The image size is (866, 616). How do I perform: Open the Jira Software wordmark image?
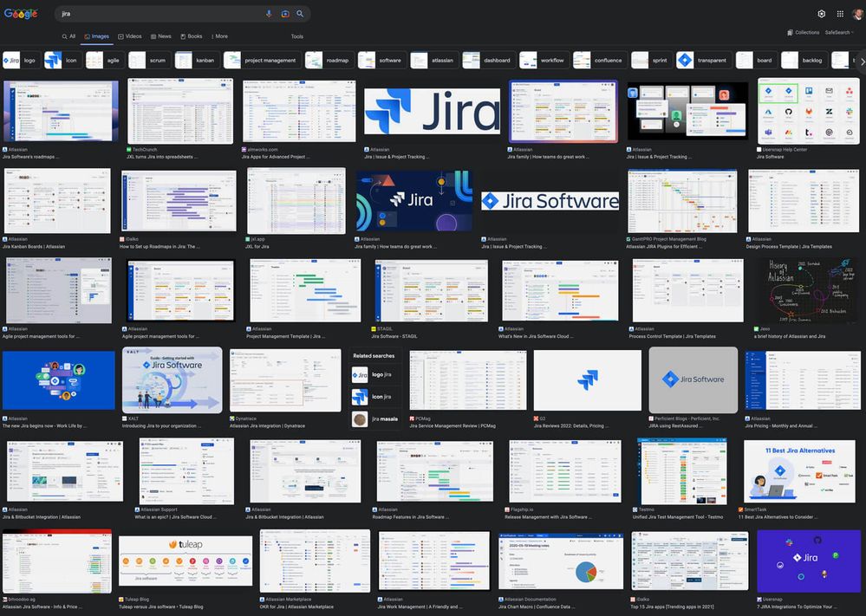pyautogui.click(x=550, y=201)
